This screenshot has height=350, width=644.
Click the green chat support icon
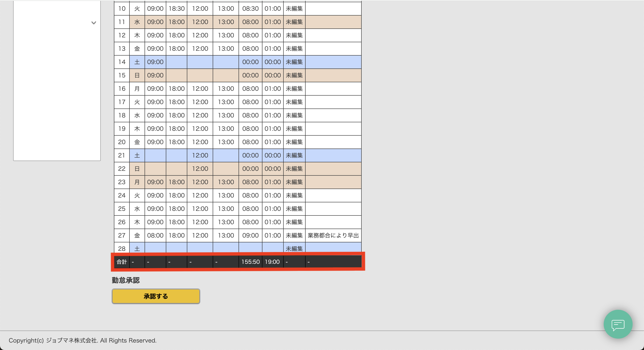pos(618,324)
